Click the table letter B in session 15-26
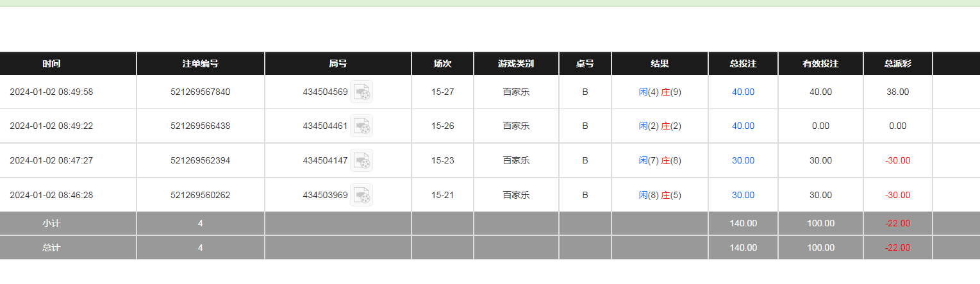 tap(585, 126)
